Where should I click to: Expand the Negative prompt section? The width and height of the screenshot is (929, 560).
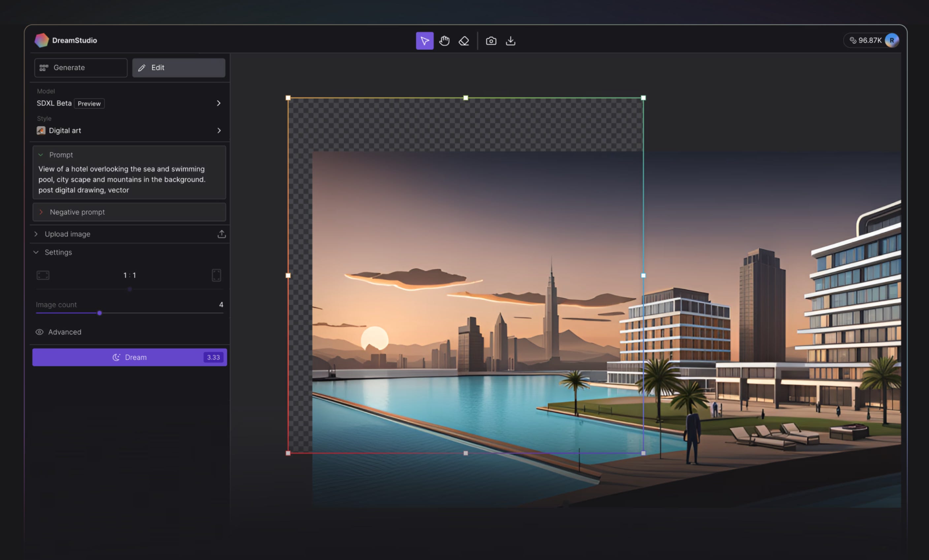129,212
